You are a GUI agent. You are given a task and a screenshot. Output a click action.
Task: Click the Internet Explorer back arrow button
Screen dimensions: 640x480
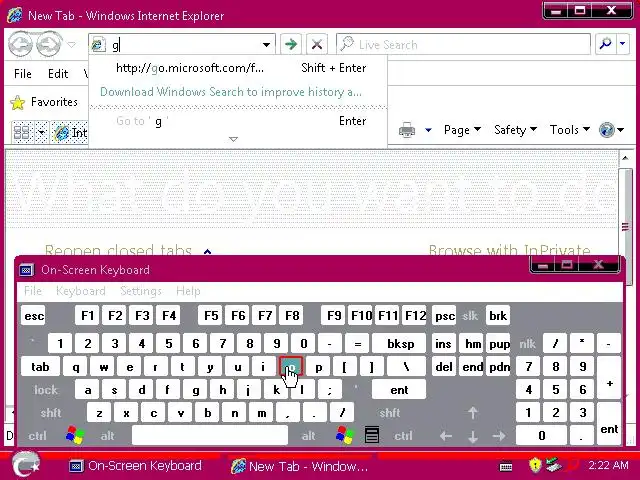click(x=20, y=44)
